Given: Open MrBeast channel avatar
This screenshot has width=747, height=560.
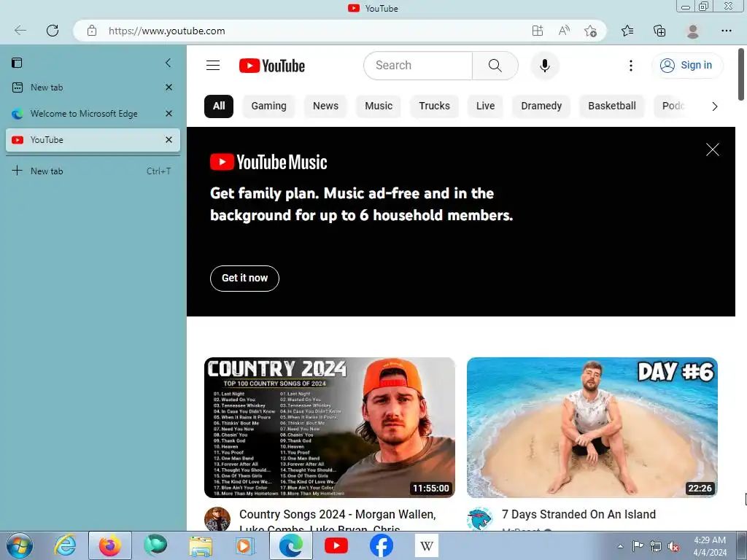Looking at the screenshot, I should pyautogui.click(x=480, y=518).
